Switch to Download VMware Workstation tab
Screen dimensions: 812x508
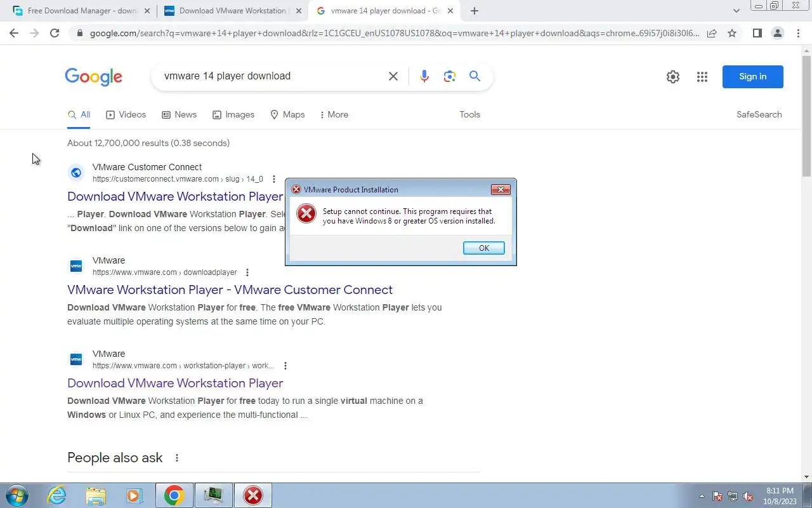tap(232, 11)
